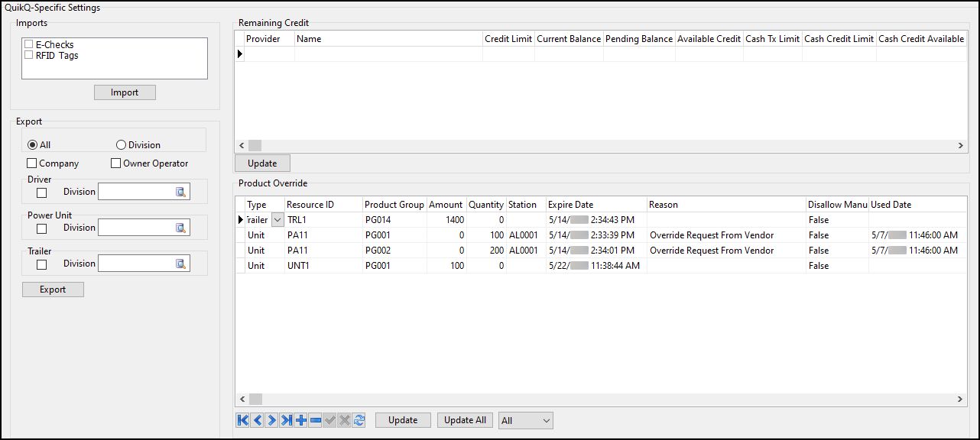
Task: Open the Type dropdown on the TRL1 row
Action: pyautogui.click(x=277, y=219)
